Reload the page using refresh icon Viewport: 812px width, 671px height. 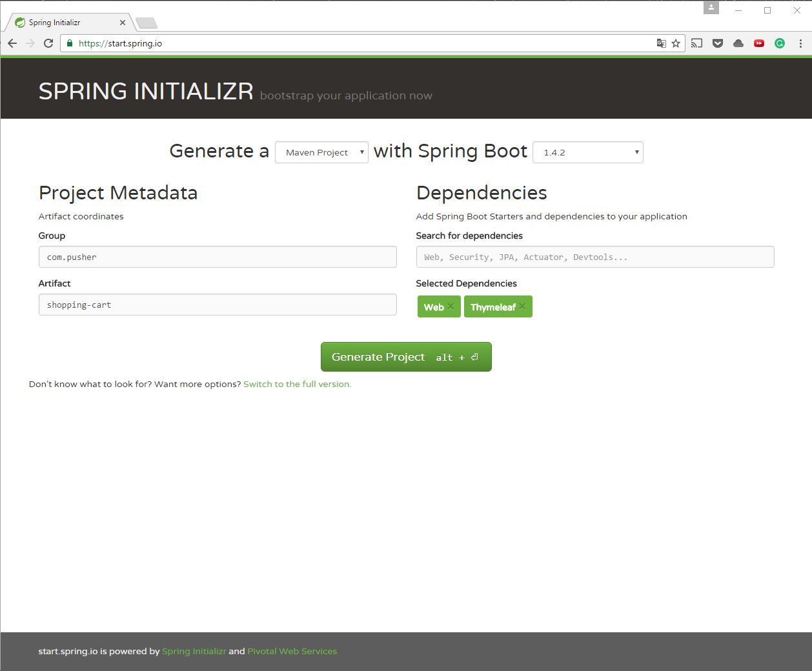coord(48,43)
